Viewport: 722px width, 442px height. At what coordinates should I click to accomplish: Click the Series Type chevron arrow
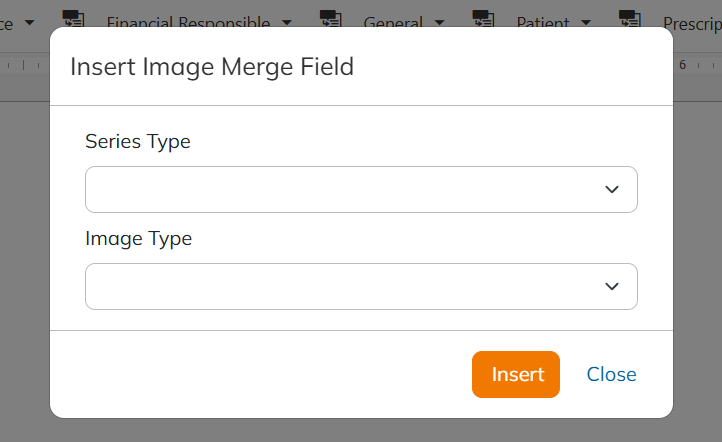(611, 190)
